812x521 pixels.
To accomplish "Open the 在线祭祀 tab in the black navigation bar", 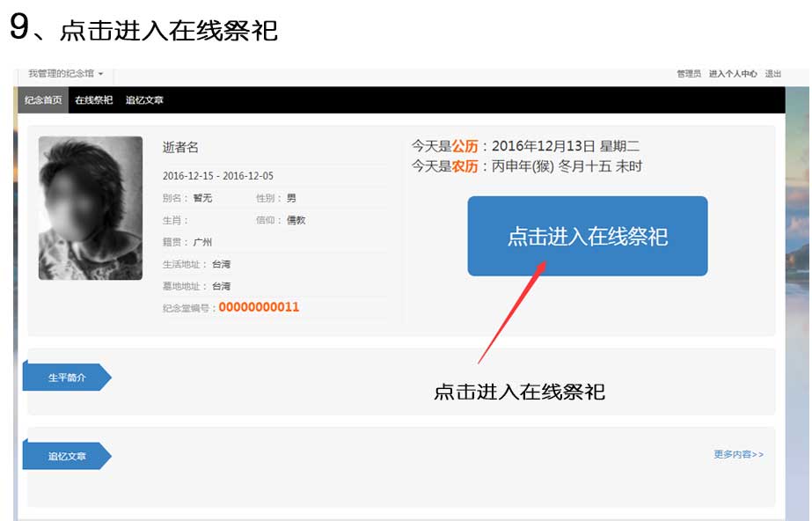I will pyautogui.click(x=93, y=100).
